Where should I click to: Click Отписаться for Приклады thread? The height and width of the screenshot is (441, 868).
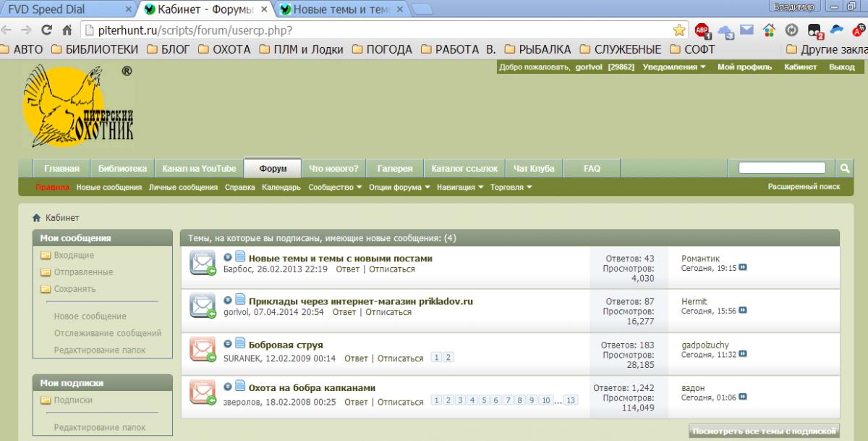tap(388, 312)
